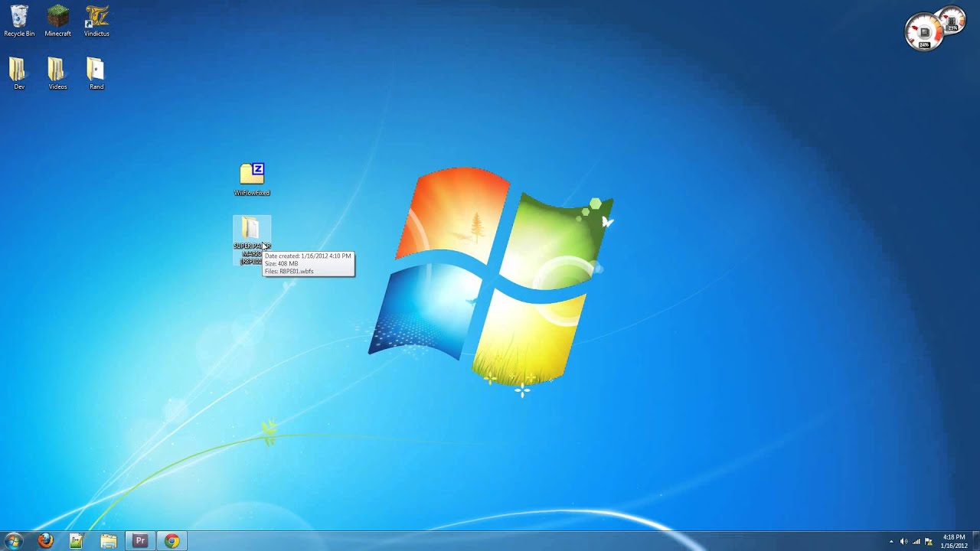Select the Rand folder on the desktop
The width and height of the screenshot is (980, 551).
coord(96,73)
